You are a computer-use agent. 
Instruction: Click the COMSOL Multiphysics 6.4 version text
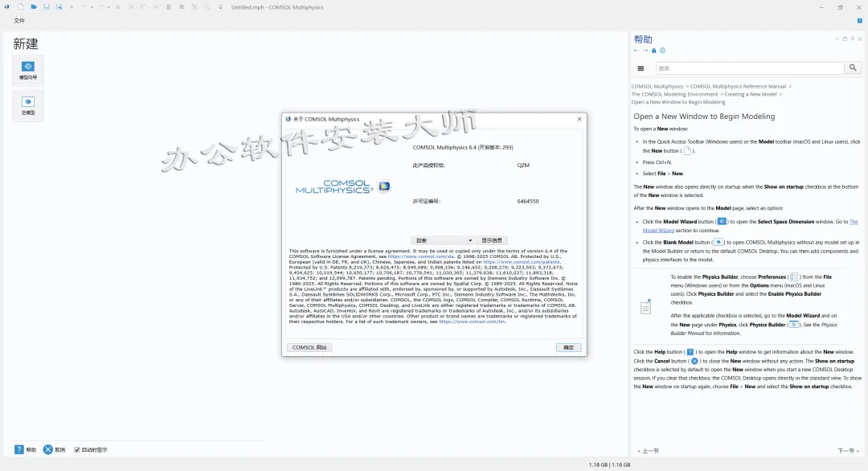(463, 148)
